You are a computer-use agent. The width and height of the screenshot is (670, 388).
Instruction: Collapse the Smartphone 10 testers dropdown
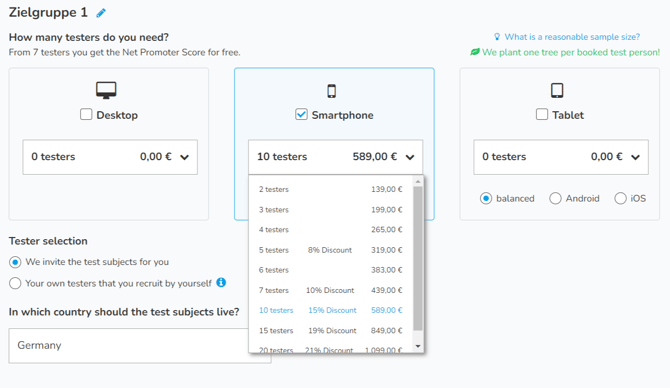[335, 157]
